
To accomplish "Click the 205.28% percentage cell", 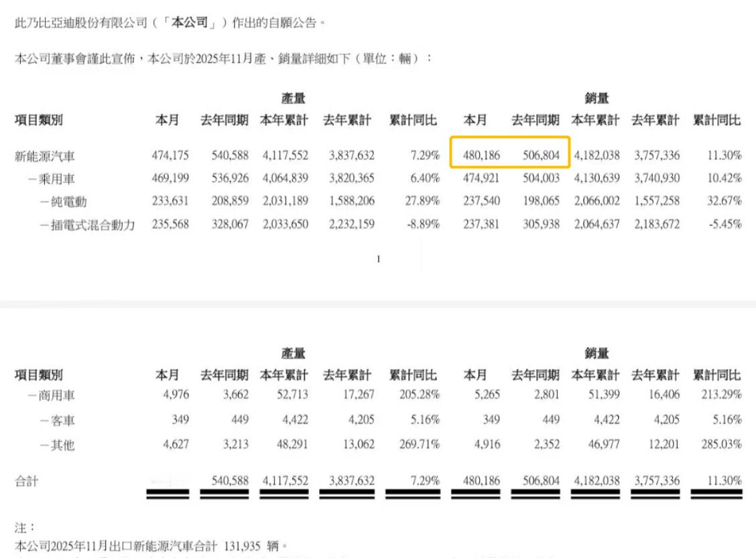I will (420, 395).
